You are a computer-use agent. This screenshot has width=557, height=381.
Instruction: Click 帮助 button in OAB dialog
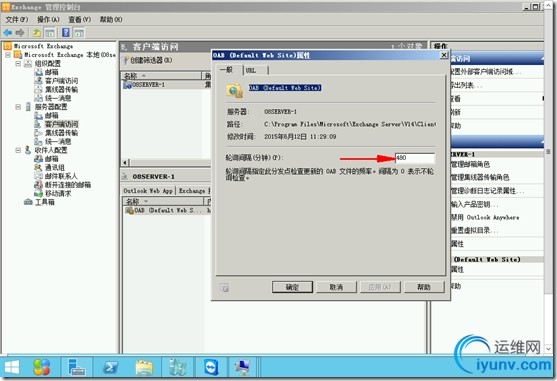[424, 287]
